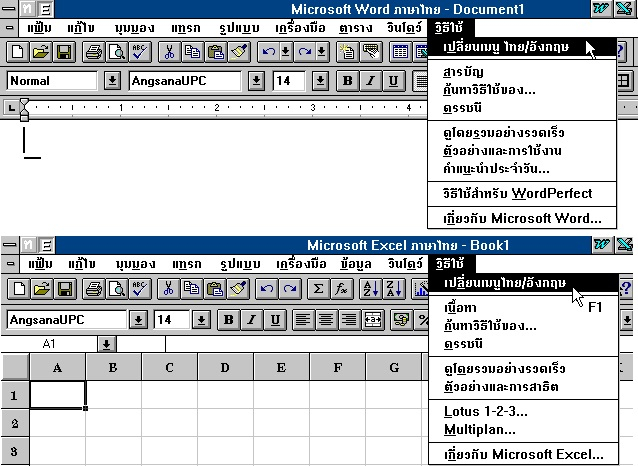The image size is (638, 466).
Task: Click the Save diskette icon in Excel toolbar
Action: coord(65,289)
